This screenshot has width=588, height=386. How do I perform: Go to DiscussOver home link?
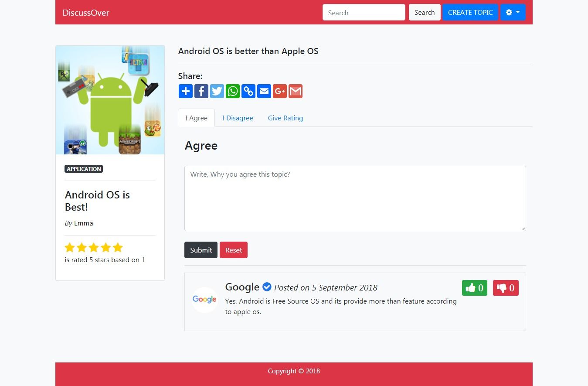pos(86,13)
